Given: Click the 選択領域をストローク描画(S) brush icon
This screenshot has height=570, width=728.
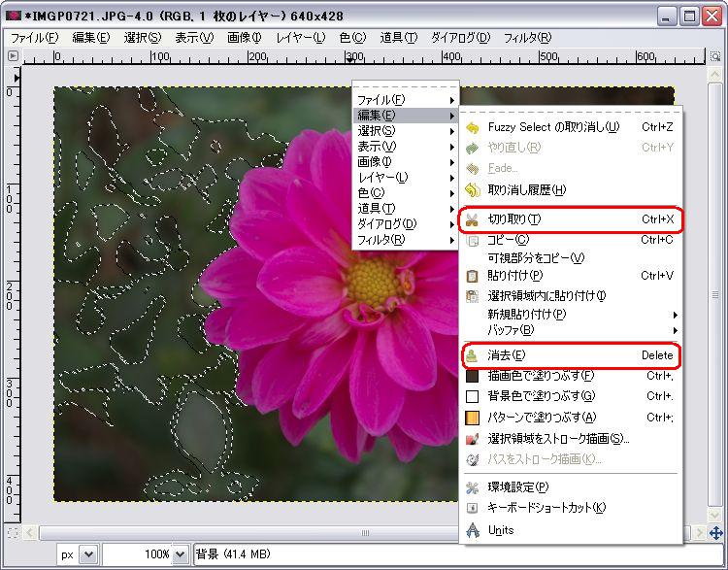Looking at the screenshot, I should [472, 439].
